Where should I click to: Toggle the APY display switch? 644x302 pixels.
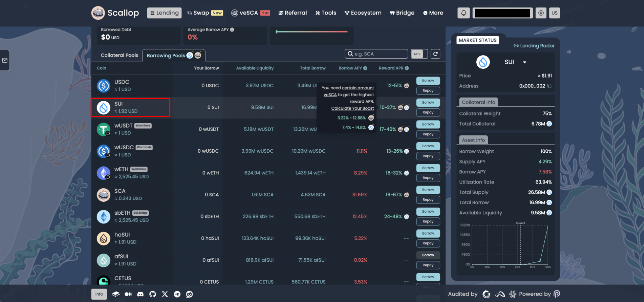point(419,54)
